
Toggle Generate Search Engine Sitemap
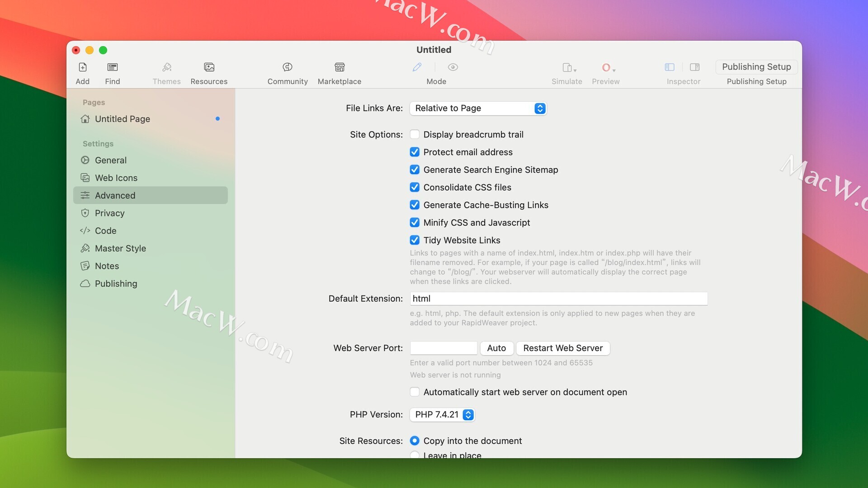tap(415, 169)
